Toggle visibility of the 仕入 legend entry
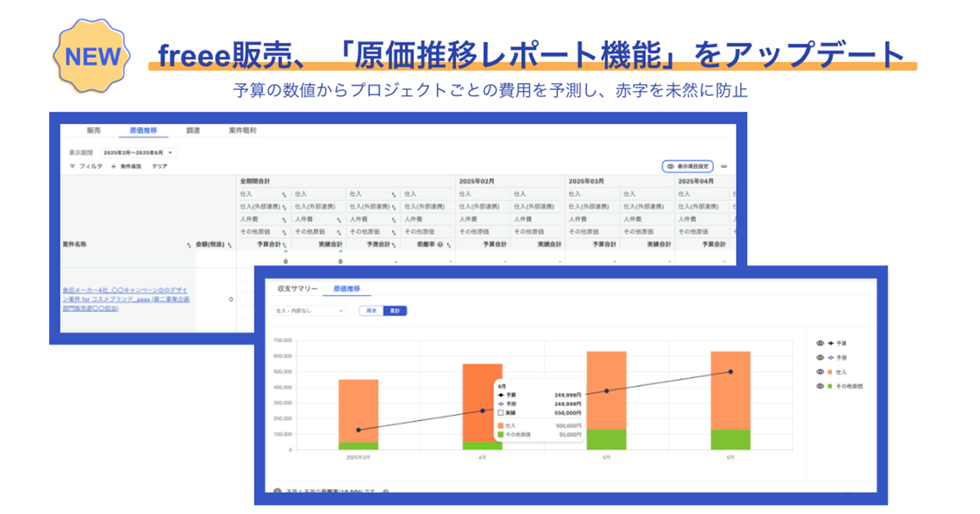The image size is (980, 514). coord(819,371)
